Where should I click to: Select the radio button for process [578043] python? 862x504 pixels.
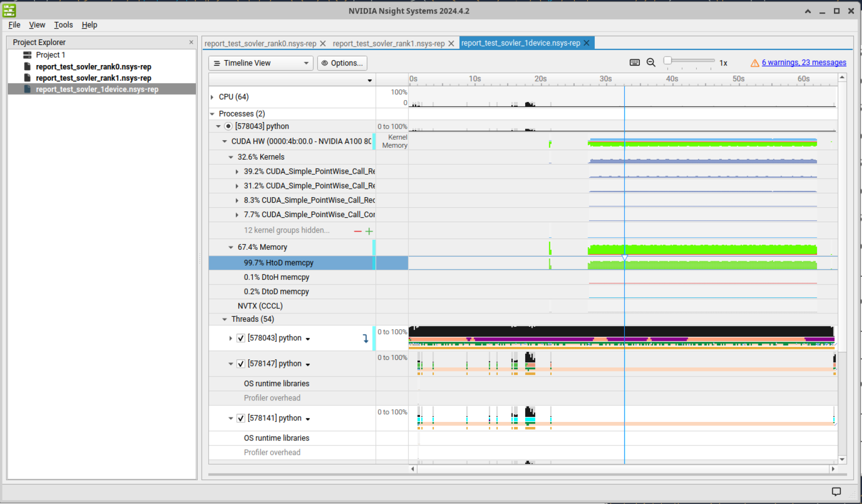pyautogui.click(x=228, y=126)
